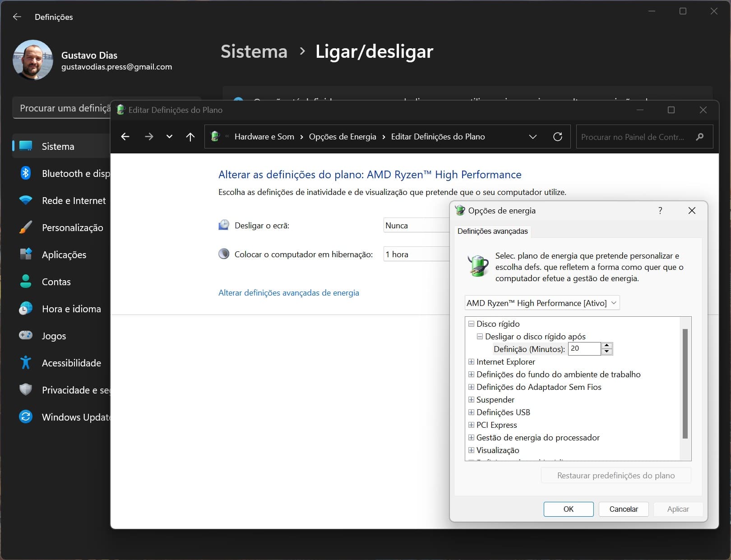Screen dimensions: 731x560
Task: Click Hardware e Som breadcrumb
Action: [x=264, y=137]
